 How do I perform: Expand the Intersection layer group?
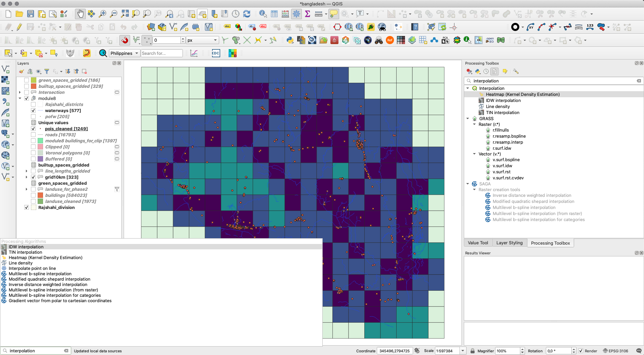coord(20,92)
